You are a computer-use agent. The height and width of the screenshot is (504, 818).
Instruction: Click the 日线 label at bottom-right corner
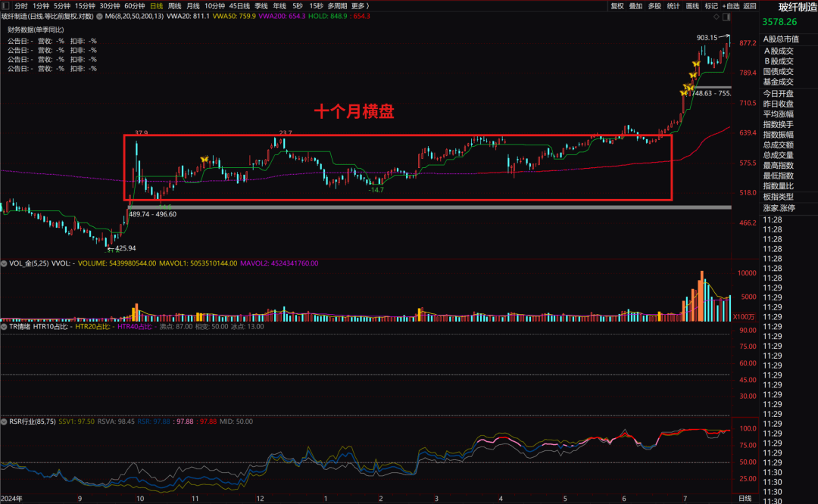745,499
